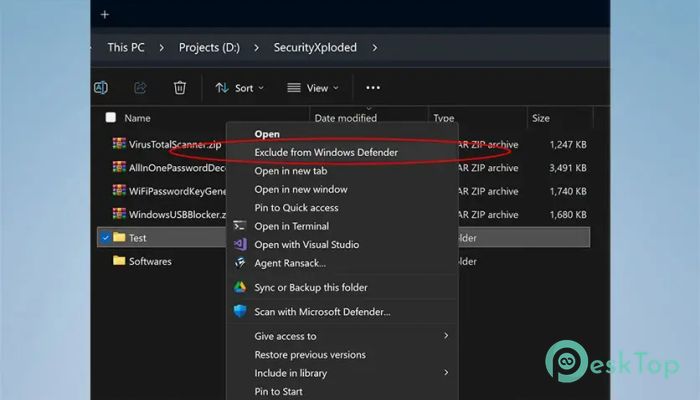Uncheck the Test folder checkbox
The height and width of the screenshot is (400, 700).
(x=105, y=238)
